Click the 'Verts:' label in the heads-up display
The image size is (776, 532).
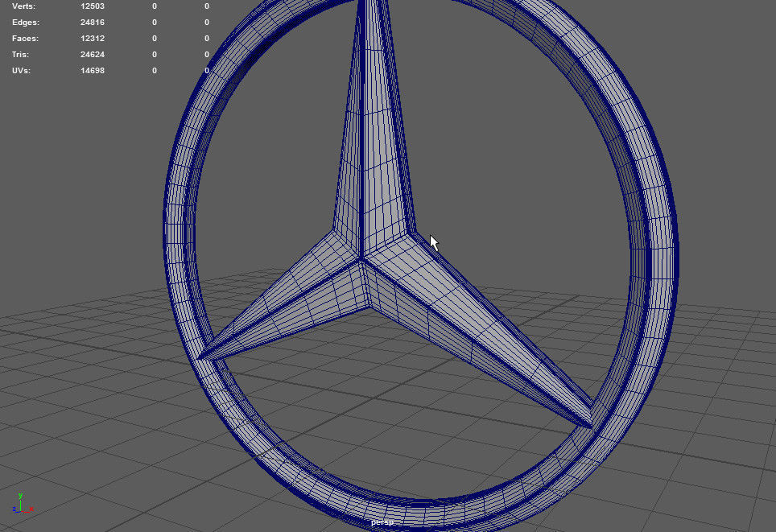[x=24, y=6]
